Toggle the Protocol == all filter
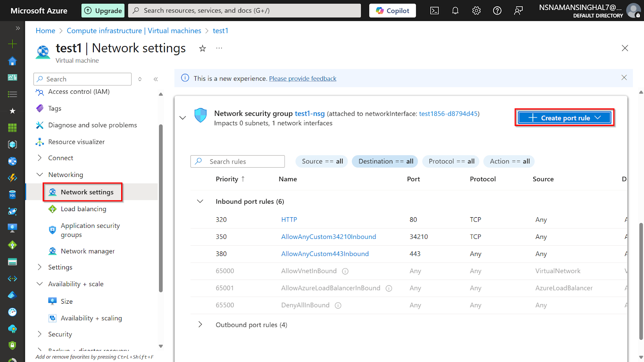Viewport: 644px width, 362px height. [451, 161]
